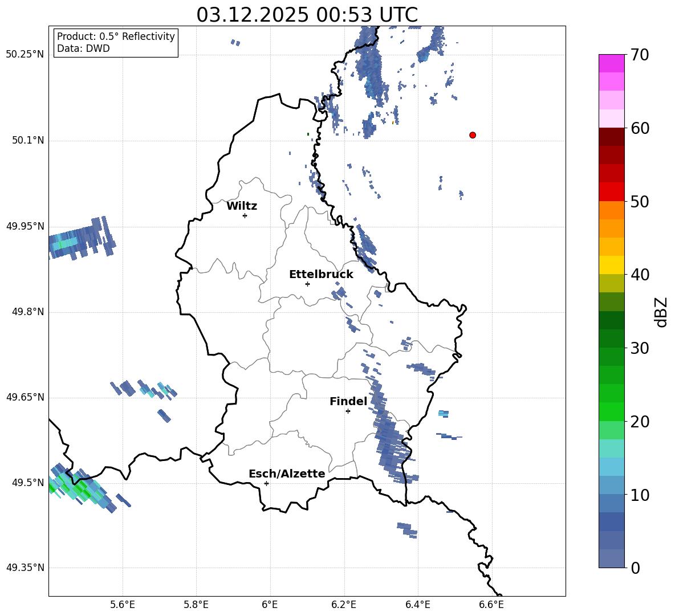
Task: Click the 49.8°N latitude label
Action: click(x=27, y=312)
